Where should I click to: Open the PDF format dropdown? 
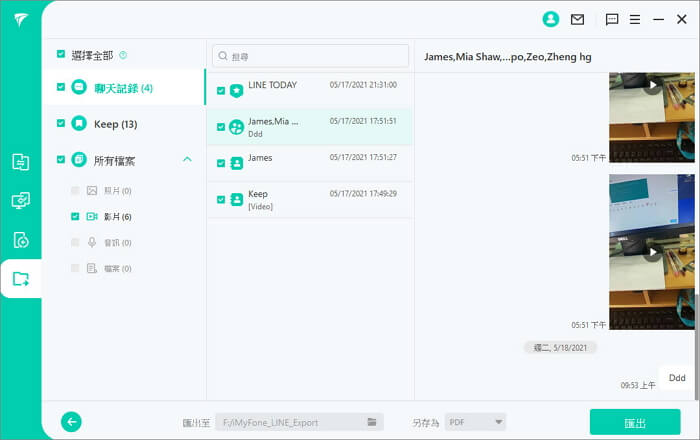click(x=474, y=422)
